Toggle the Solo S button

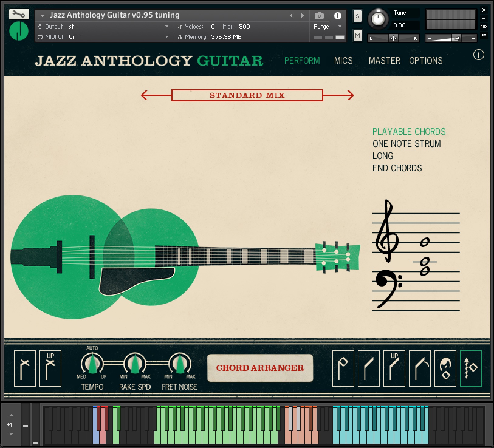click(x=358, y=16)
